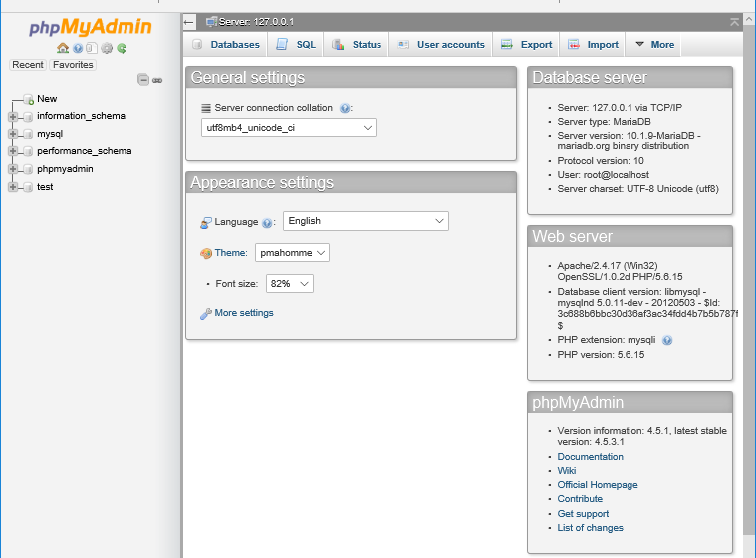Select New in database tree

pos(47,99)
